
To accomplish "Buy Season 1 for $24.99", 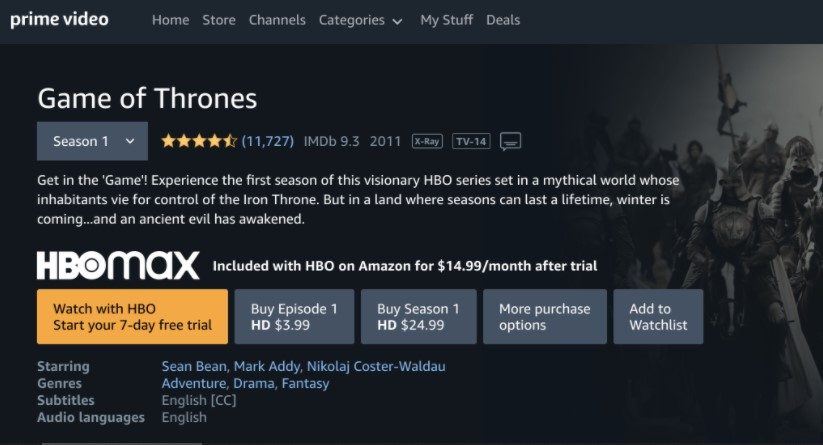I will point(418,317).
